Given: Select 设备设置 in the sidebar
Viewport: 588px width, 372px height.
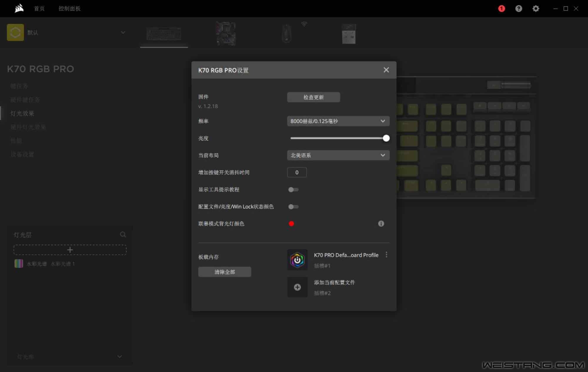Looking at the screenshot, I should [22, 154].
